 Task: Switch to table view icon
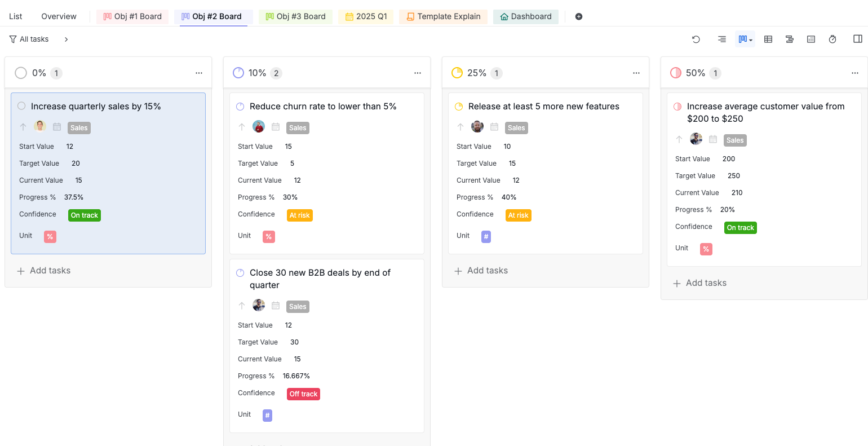(x=768, y=39)
